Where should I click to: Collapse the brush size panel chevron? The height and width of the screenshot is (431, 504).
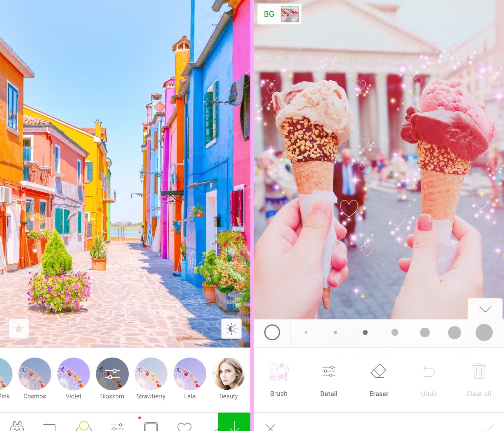[485, 309]
